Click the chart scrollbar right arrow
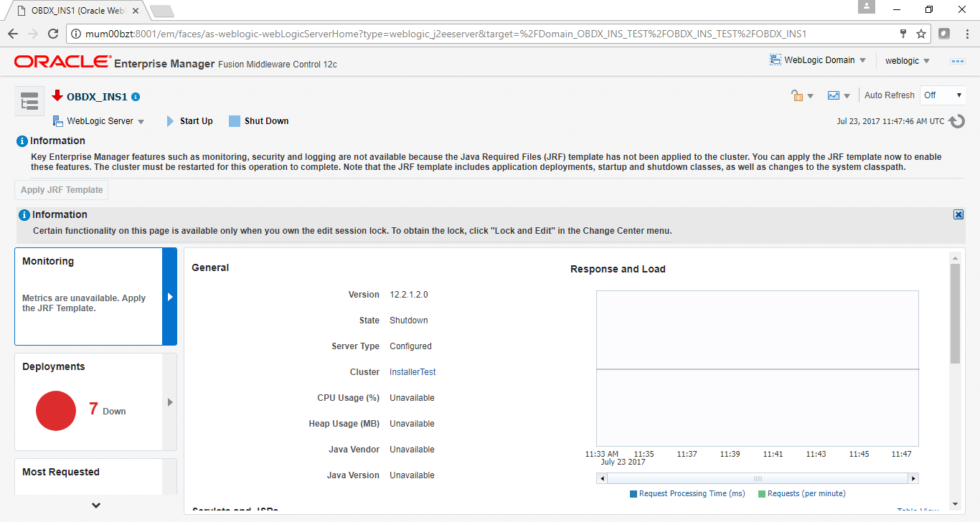 [913, 478]
